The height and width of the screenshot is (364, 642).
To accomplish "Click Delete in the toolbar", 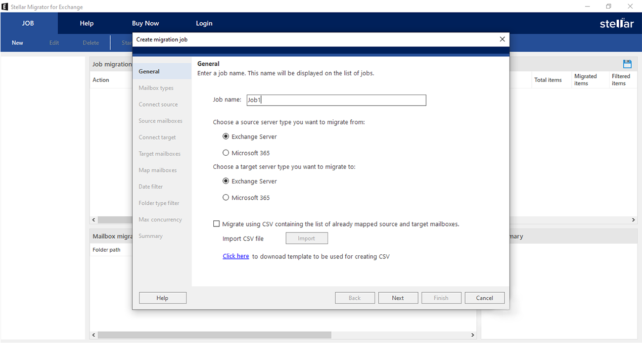I will 91,43.
